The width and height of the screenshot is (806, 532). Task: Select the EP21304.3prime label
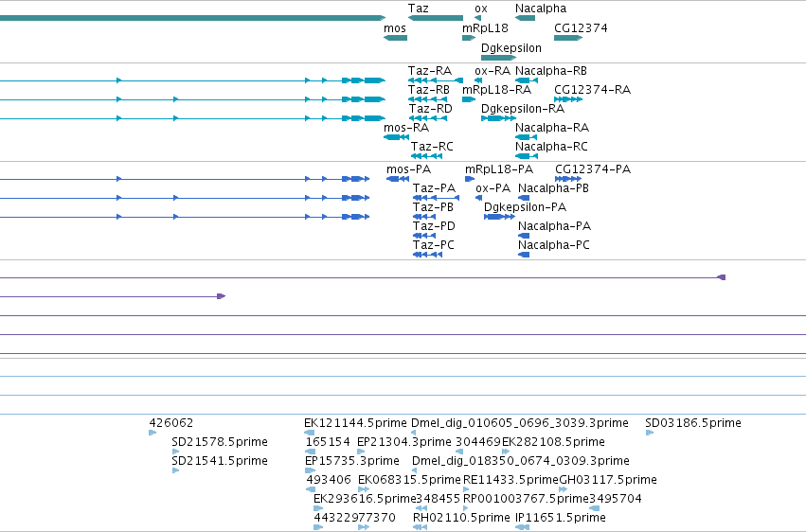(404, 442)
